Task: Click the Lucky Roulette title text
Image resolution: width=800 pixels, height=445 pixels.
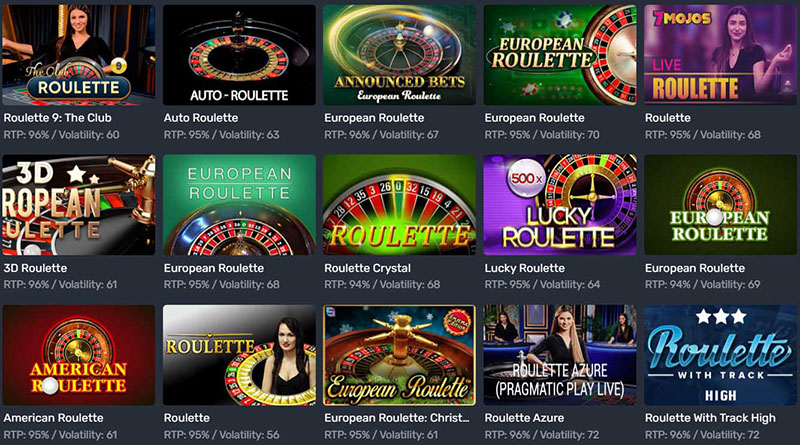Action: point(524,268)
